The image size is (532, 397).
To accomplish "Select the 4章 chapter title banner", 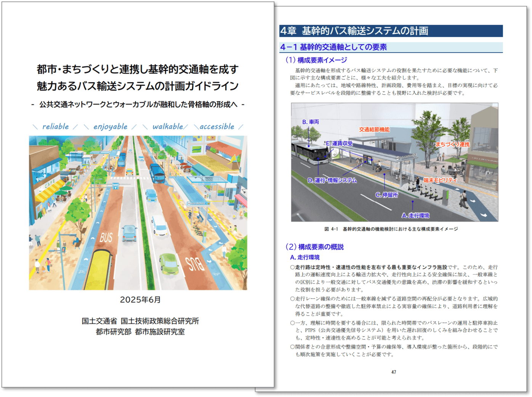I will [x=355, y=30].
